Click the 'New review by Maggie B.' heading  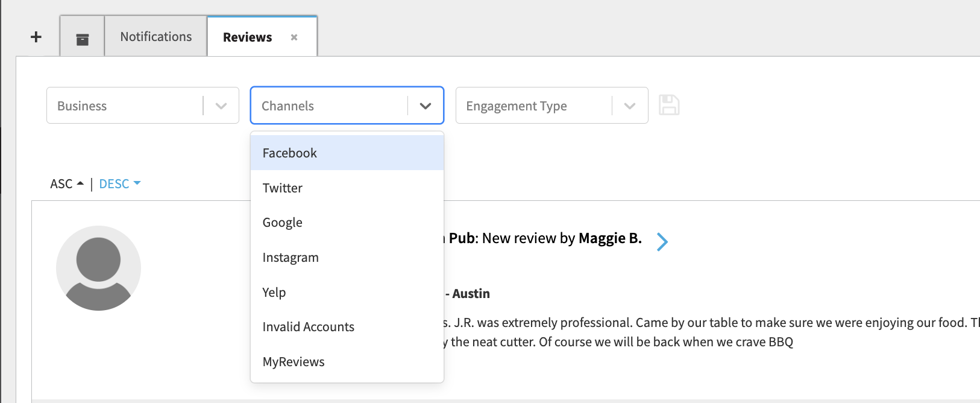562,238
